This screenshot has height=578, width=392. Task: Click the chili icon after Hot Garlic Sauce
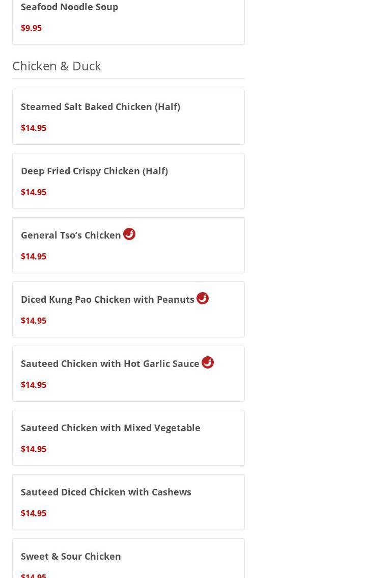click(208, 362)
